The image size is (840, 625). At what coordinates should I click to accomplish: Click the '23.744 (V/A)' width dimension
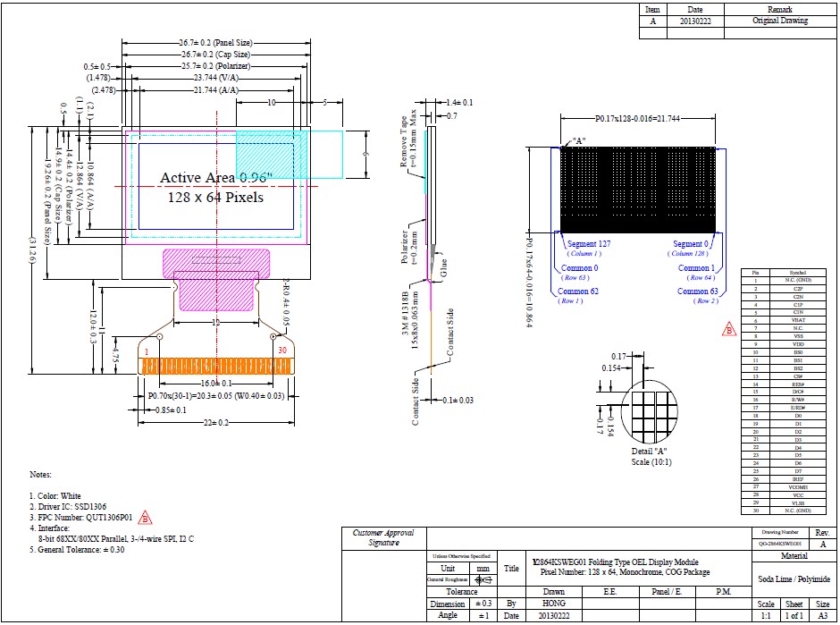coord(216,78)
